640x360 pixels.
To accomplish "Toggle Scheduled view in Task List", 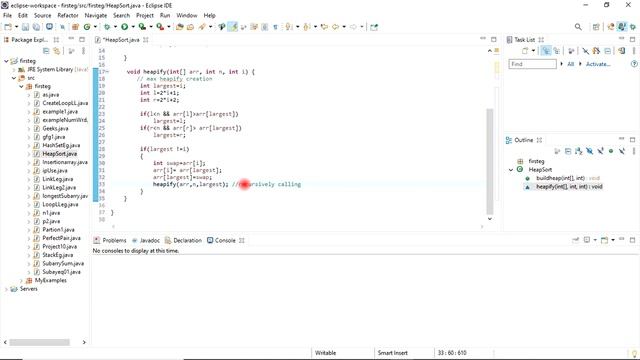I will tap(556, 51).
